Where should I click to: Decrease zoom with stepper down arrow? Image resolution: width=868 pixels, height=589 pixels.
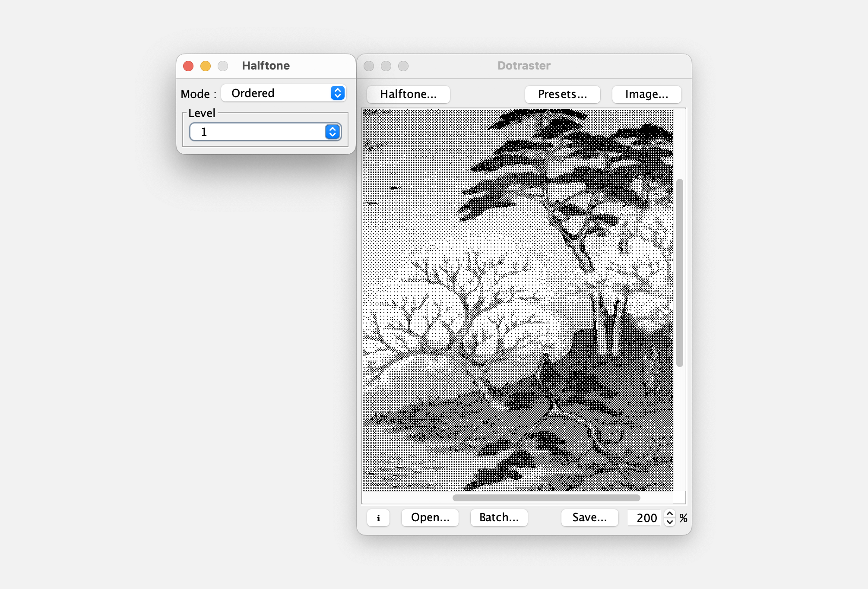[x=670, y=522]
